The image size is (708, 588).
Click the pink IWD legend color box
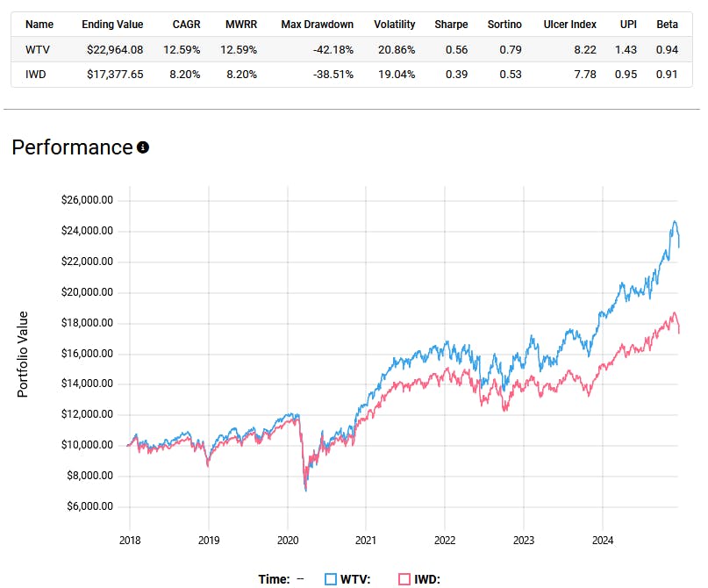(x=404, y=579)
